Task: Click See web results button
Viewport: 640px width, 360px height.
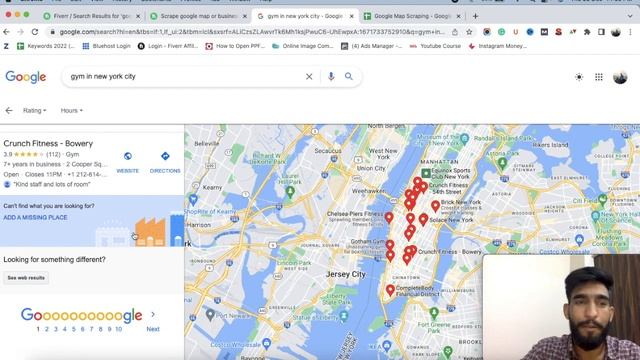Action: (x=26, y=278)
